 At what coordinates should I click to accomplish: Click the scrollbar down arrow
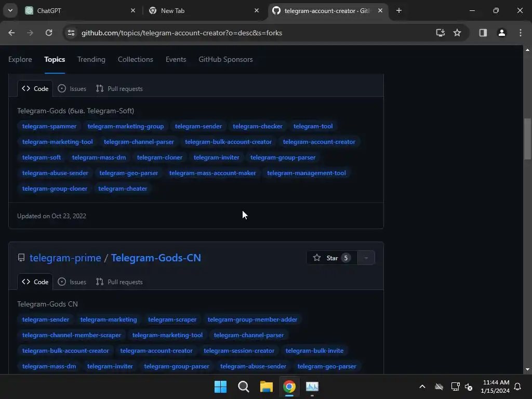coord(527,369)
